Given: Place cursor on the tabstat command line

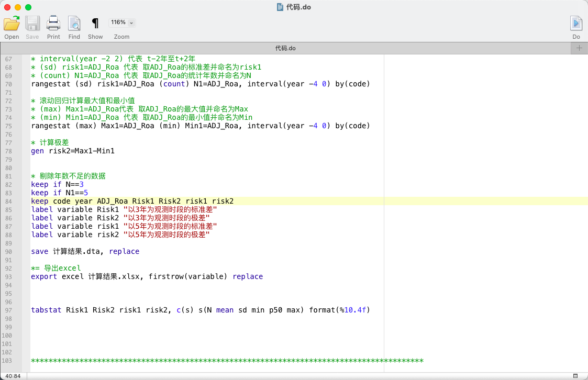Looking at the screenshot, I should pyautogui.click(x=200, y=310).
